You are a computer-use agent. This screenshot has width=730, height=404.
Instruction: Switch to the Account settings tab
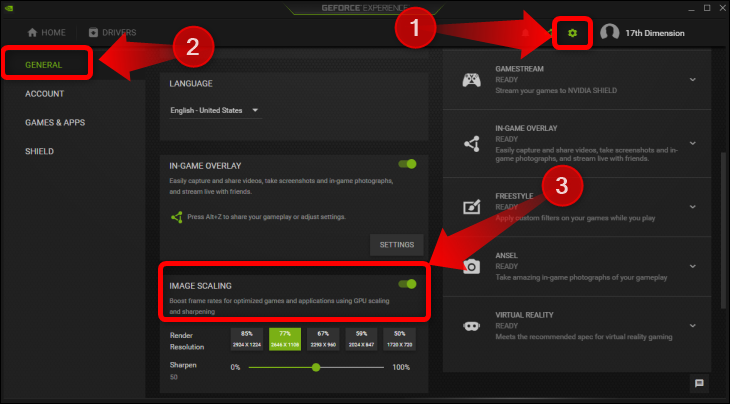[44, 94]
